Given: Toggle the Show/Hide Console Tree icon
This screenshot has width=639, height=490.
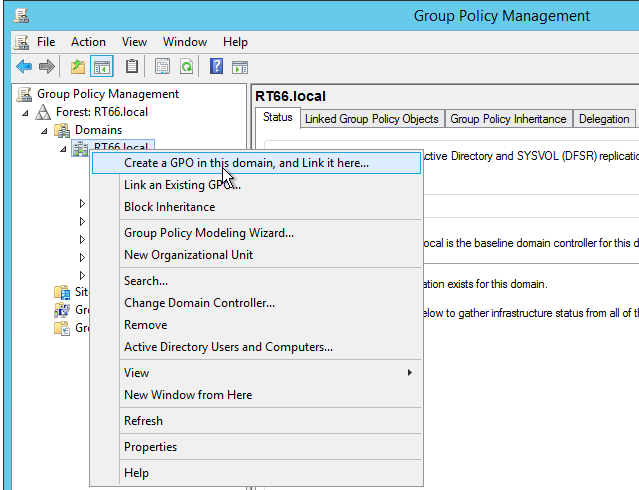Looking at the screenshot, I should pyautogui.click(x=102, y=66).
